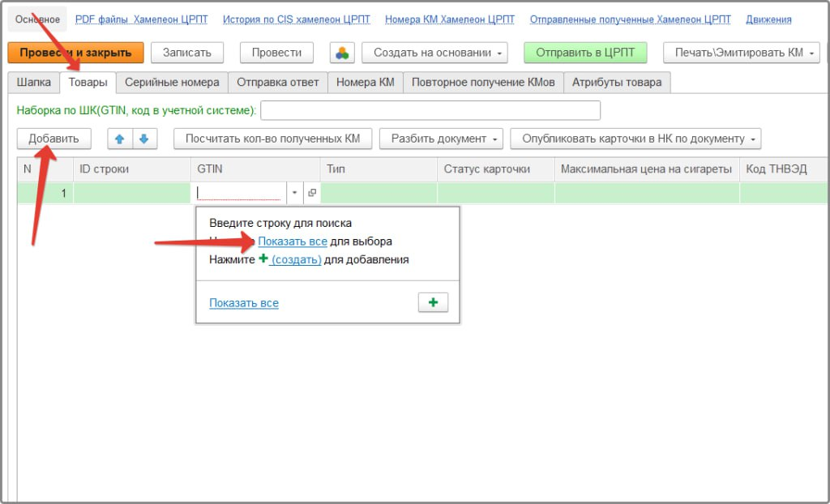Open Опубликовать карточки в НК dropdown
This screenshot has height=504, width=830.
[x=635, y=139]
